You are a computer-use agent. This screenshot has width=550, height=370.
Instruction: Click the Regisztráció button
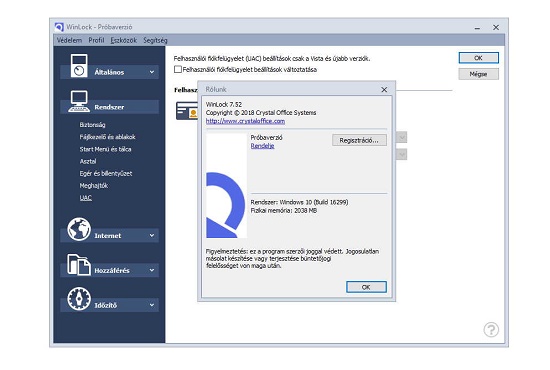(359, 140)
